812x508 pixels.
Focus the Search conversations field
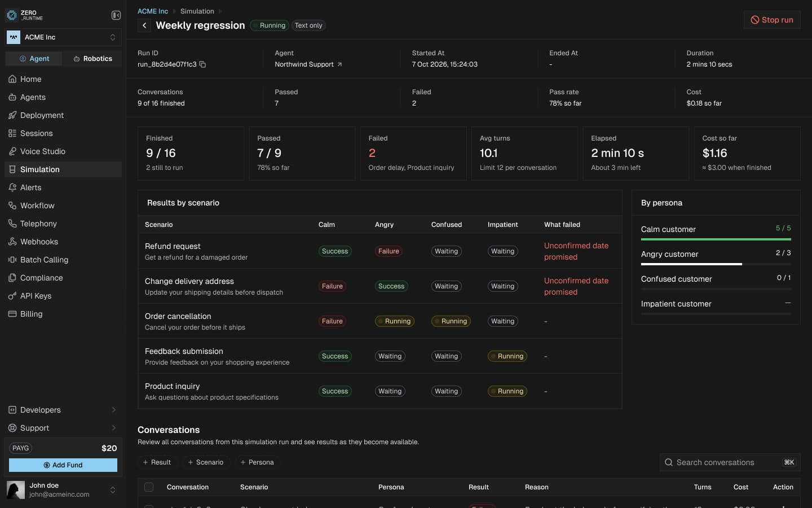pyautogui.click(x=730, y=462)
